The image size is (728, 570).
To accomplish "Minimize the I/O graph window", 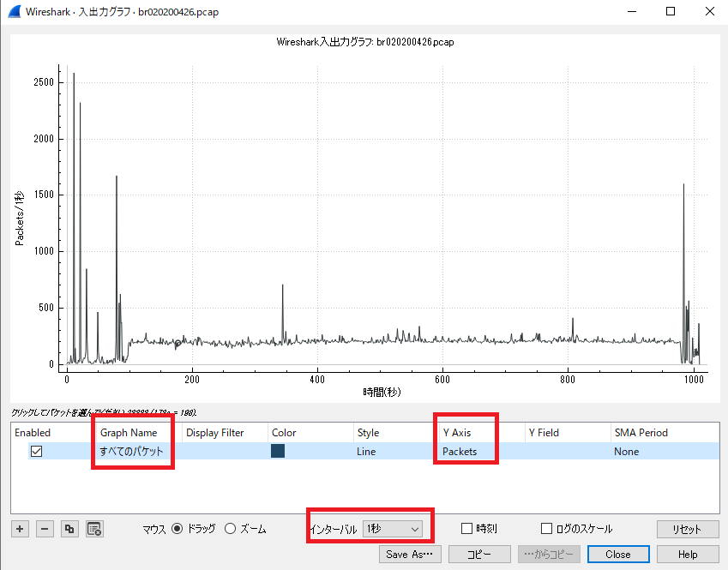I will point(632,11).
